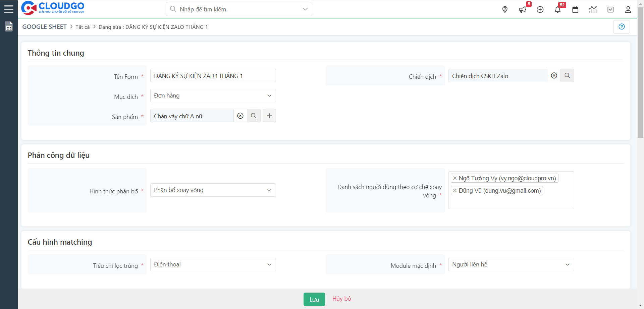Image resolution: width=644 pixels, height=309 pixels.
Task: Open the notifications bell
Action: click(x=557, y=10)
